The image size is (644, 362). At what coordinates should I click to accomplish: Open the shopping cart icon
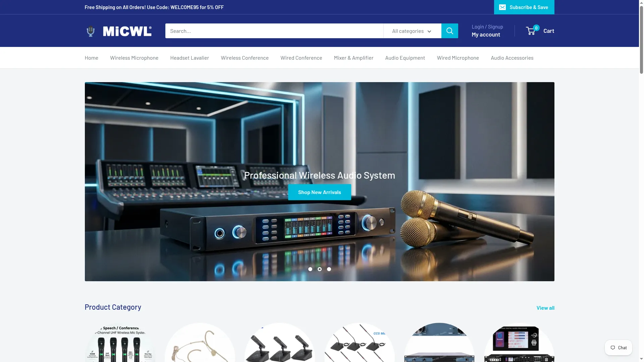point(531,31)
